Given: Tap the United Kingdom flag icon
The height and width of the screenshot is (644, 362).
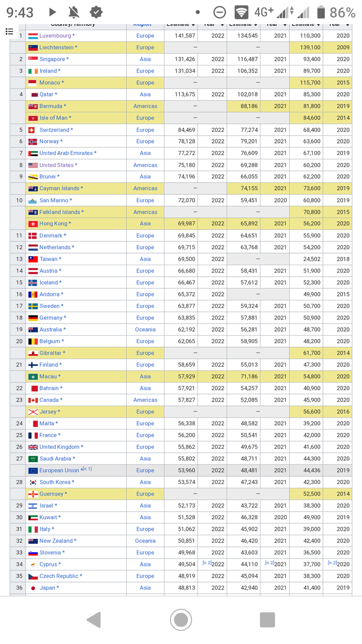Looking at the screenshot, I should (x=33, y=447).
